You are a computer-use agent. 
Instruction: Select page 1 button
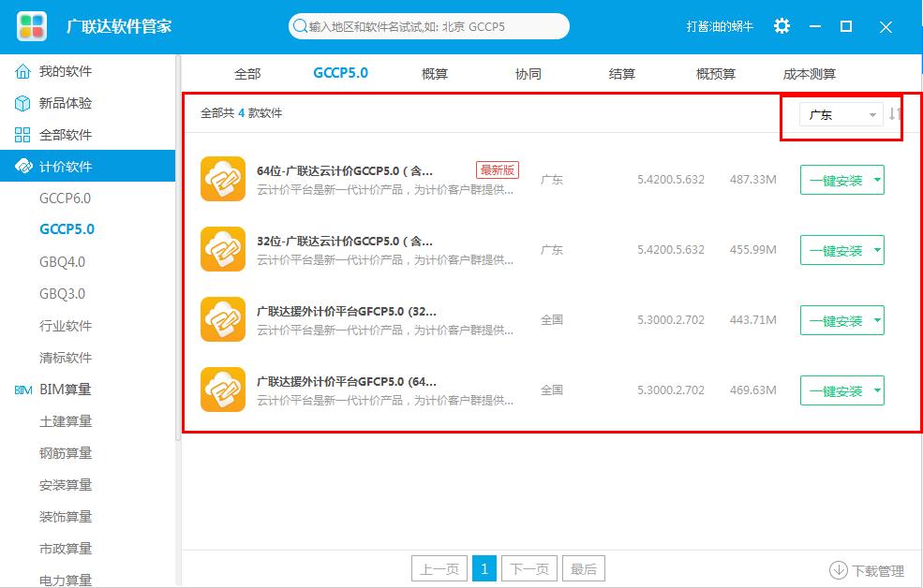(x=484, y=568)
